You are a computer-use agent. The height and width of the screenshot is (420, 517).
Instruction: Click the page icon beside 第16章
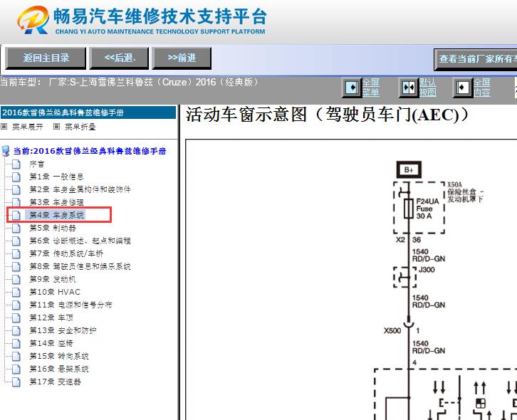pyautogui.click(x=16, y=369)
